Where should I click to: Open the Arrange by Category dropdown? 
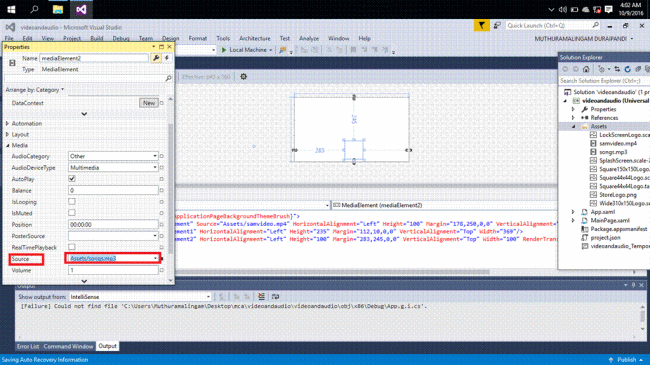pos(35,90)
